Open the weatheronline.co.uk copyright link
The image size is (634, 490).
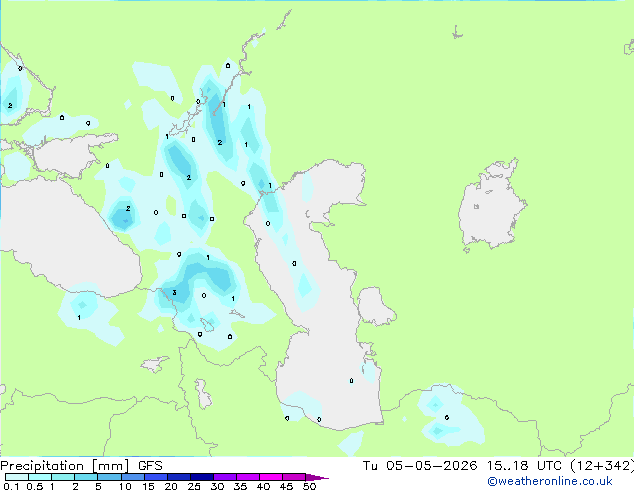[550, 481]
